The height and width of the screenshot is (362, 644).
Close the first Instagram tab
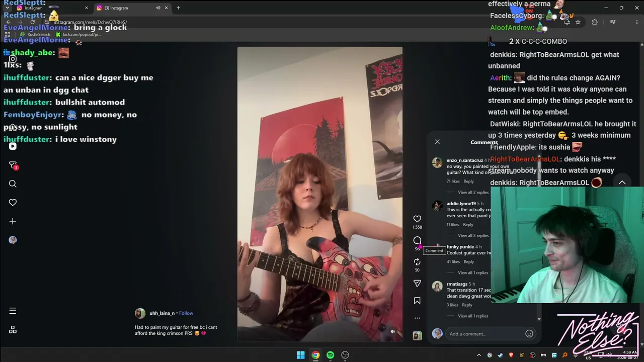[x=87, y=8]
